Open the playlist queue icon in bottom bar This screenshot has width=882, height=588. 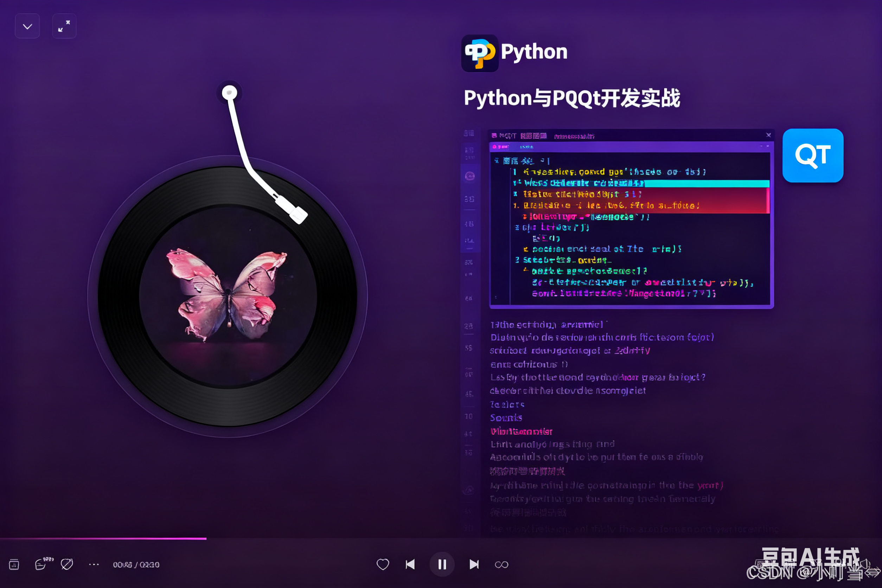tap(14, 564)
